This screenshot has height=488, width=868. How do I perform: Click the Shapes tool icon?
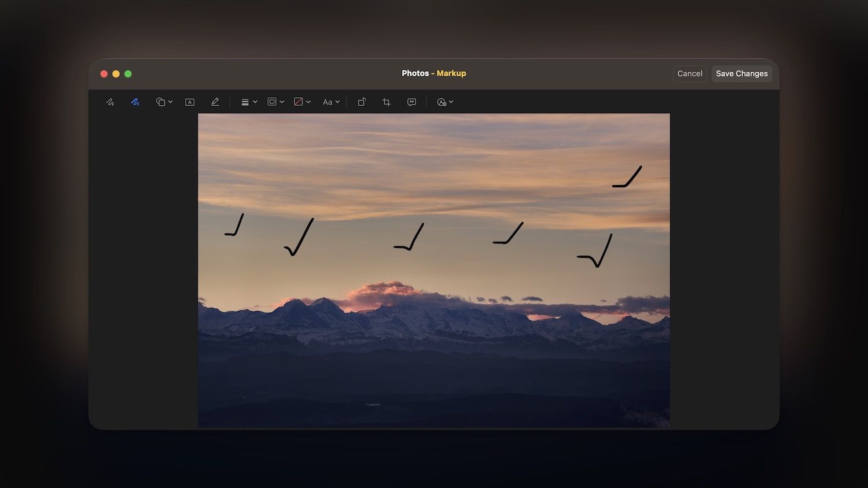[x=160, y=102]
